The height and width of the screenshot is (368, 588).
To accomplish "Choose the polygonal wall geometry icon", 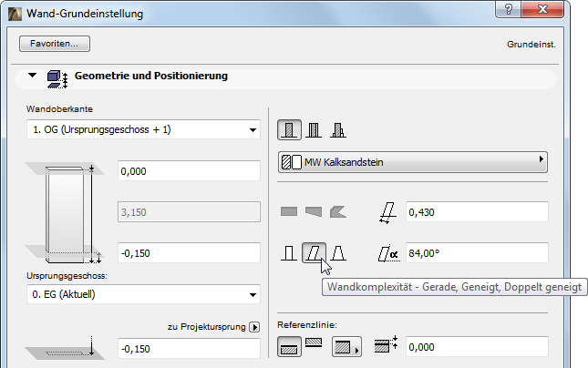I will tap(338, 211).
